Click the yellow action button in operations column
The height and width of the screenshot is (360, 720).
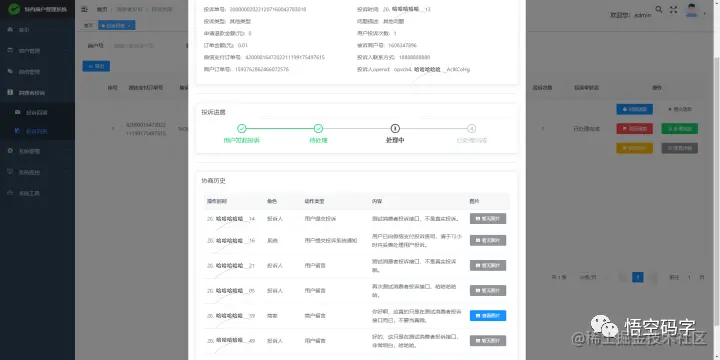coord(634,148)
